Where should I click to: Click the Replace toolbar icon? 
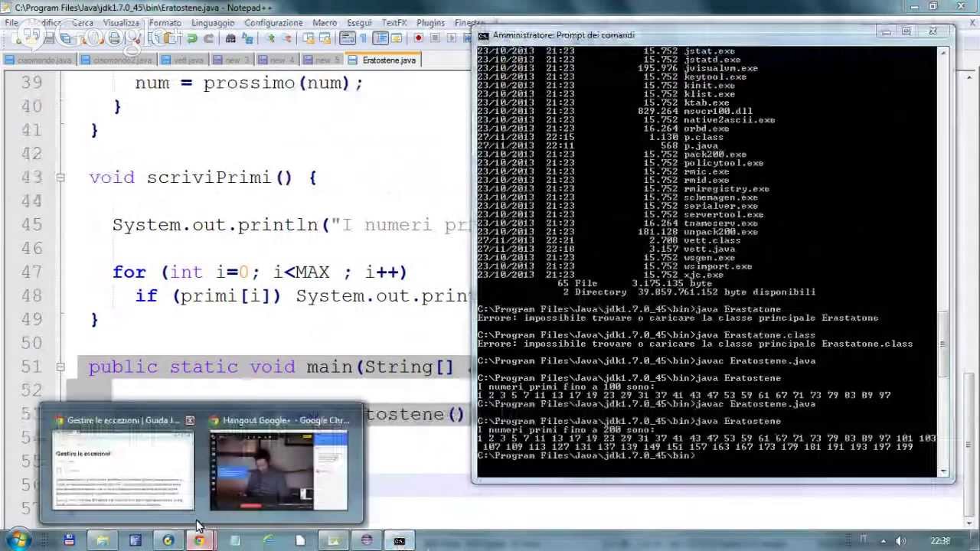248,38
